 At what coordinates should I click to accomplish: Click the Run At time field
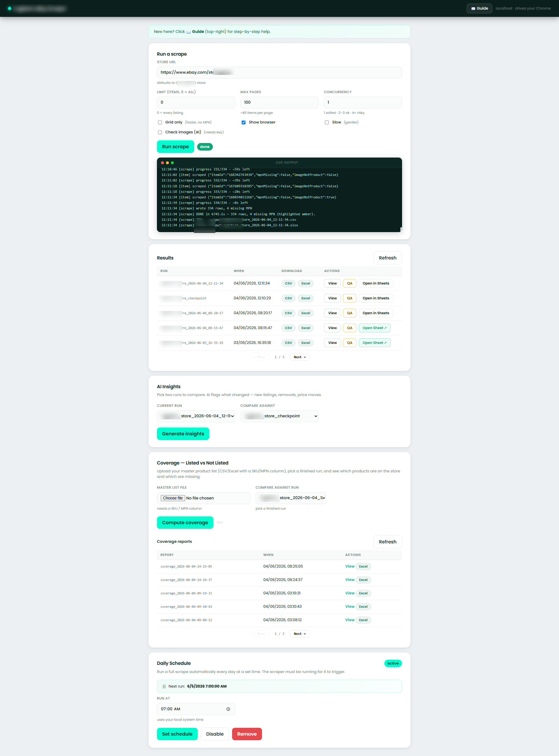[x=196, y=709]
